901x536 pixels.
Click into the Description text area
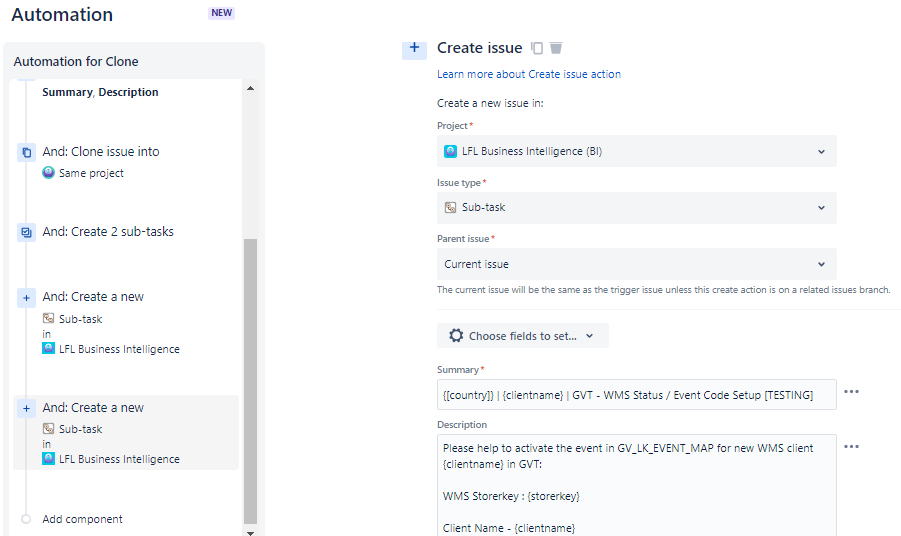(x=637, y=485)
